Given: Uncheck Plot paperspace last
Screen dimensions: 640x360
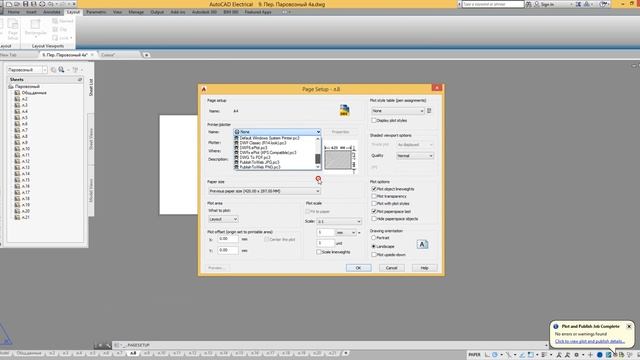Looking at the screenshot, I should pyautogui.click(x=374, y=211).
